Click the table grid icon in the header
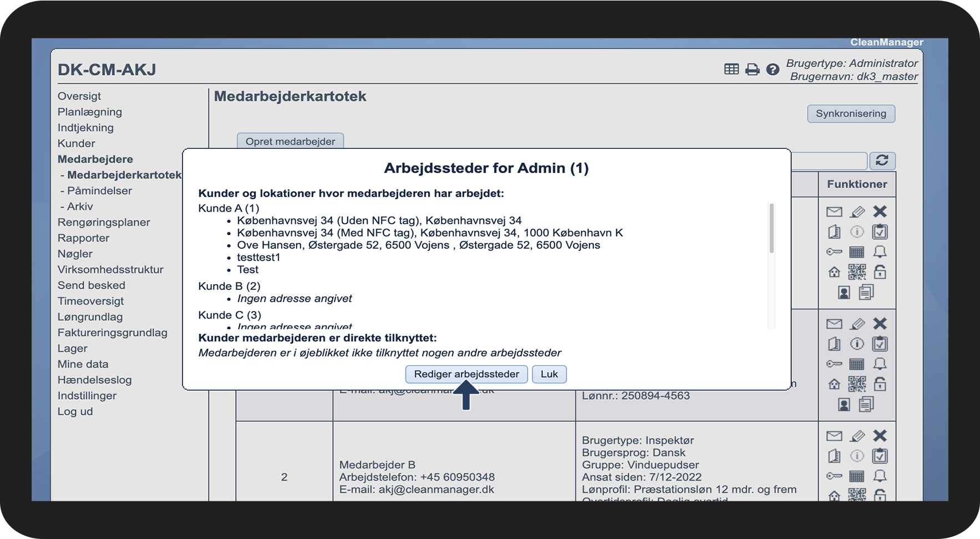Image resolution: width=980 pixels, height=539 pixels. pos(732,69)
